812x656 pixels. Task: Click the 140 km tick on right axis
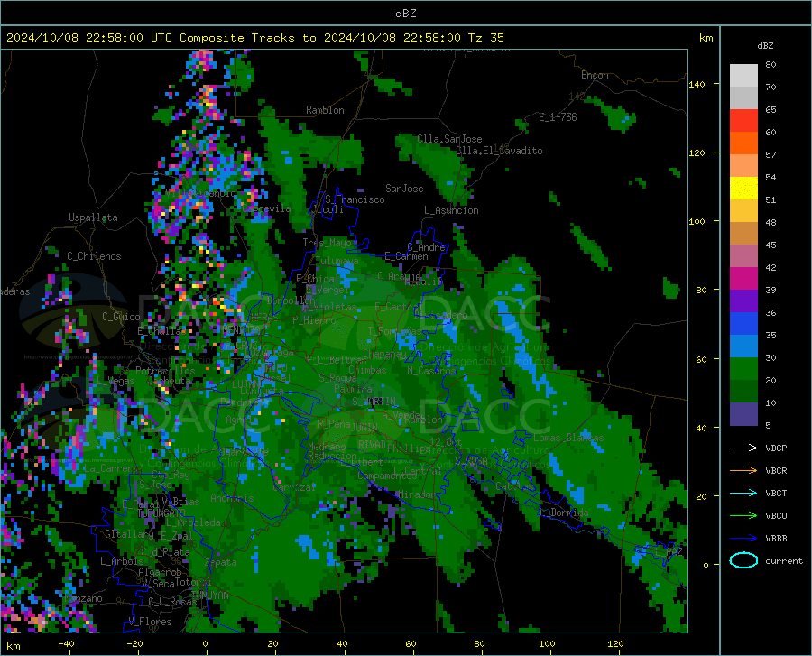tap(697, 84)
